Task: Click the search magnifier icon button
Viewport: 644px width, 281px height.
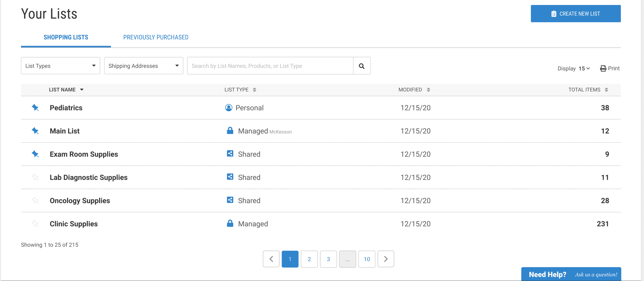Action: (x=362, y=66)
